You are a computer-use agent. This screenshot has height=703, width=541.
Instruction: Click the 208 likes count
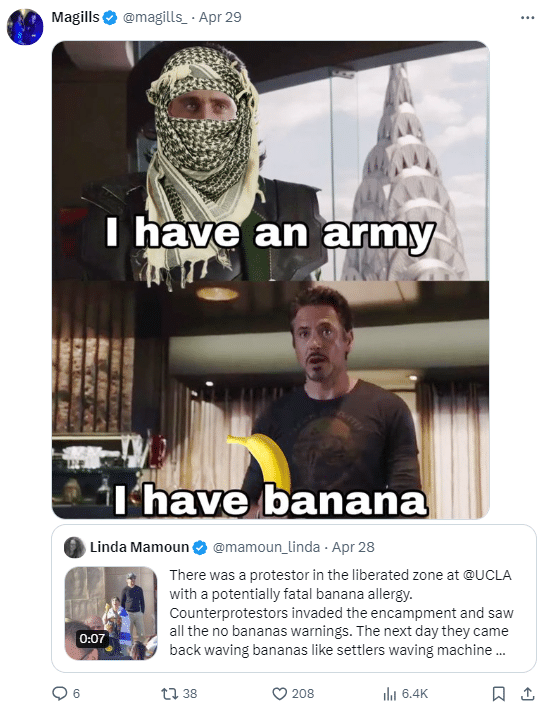(303, 694)
